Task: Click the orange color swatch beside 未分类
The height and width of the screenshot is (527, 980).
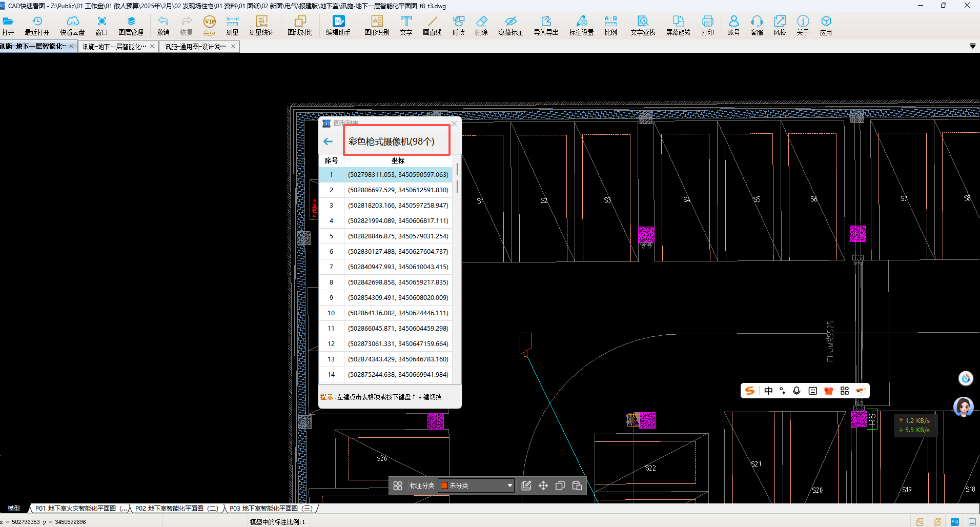Action: pos(444,485)
